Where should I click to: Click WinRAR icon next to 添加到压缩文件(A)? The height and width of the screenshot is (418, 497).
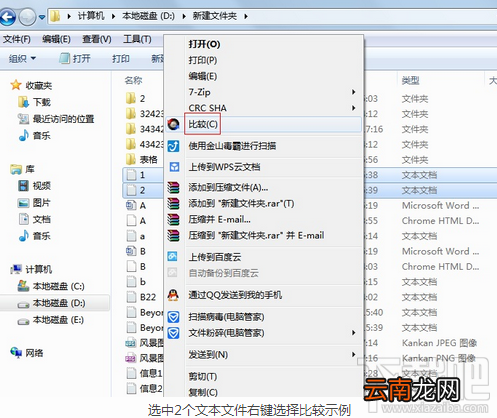click(x=173, y=188)
